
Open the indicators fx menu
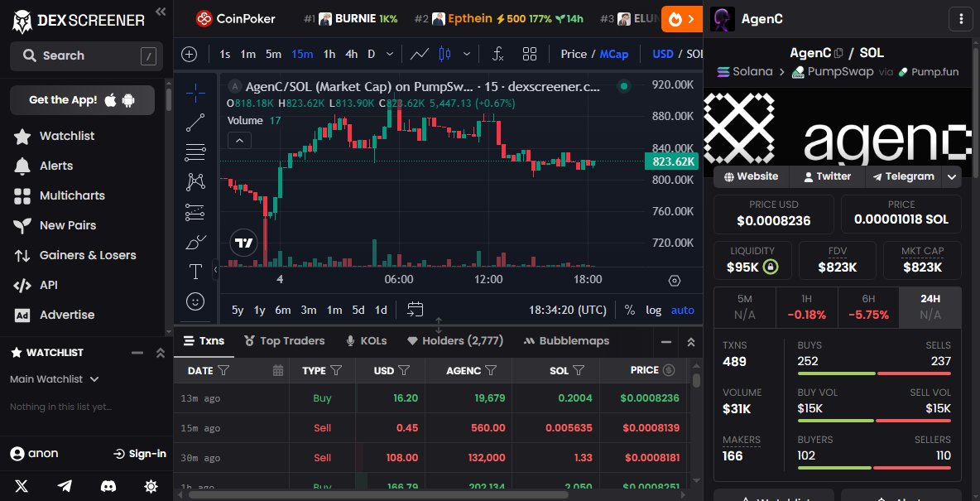coord(498,55)
